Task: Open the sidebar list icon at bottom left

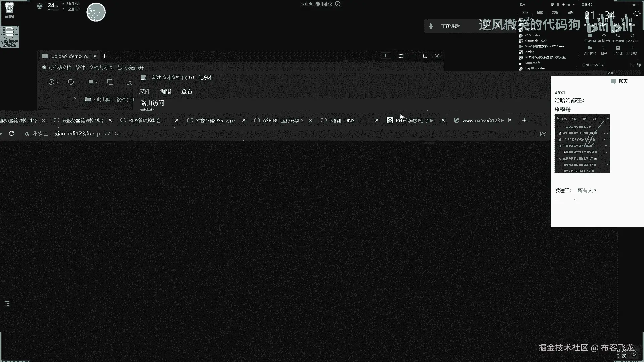Action: tap(7, 304)
